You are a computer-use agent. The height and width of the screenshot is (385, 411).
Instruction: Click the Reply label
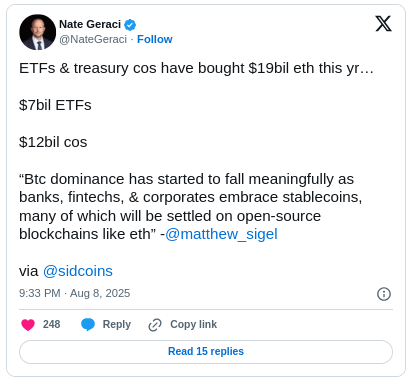point(117,324)
